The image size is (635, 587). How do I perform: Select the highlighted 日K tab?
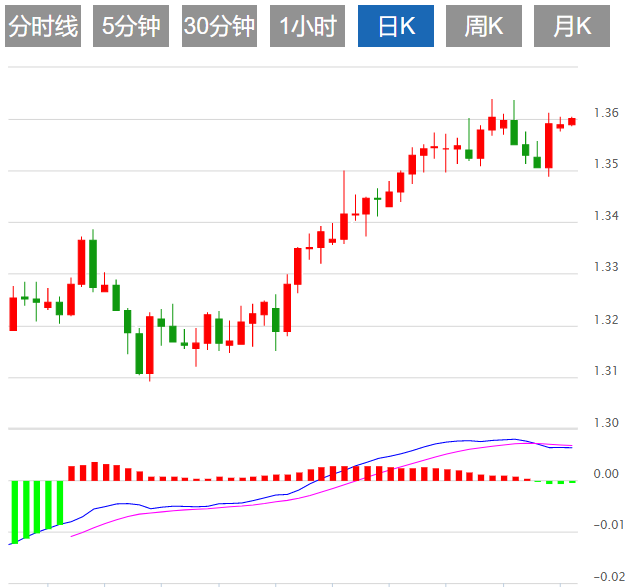tap(395, 27)
